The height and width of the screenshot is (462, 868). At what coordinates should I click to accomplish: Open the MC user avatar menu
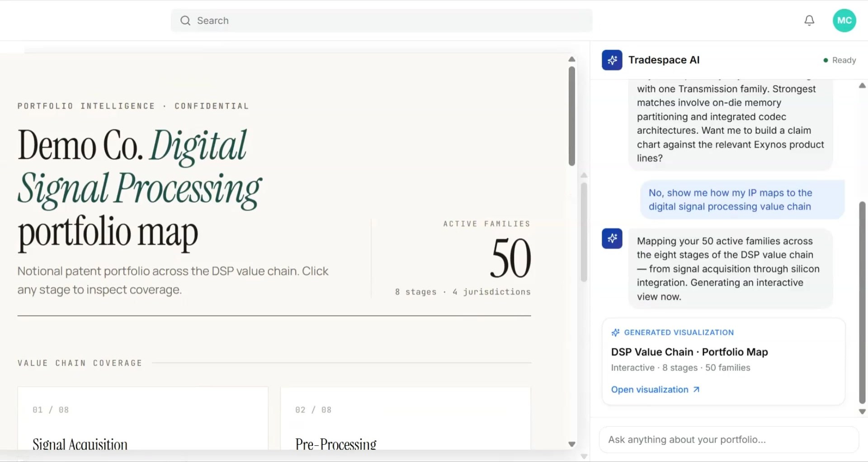point(844,20)
